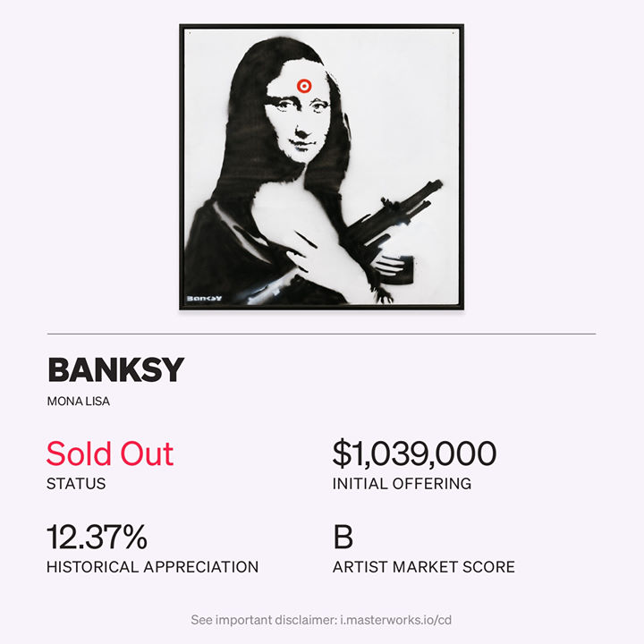Click the horizontal divider line below artwork

322,334
